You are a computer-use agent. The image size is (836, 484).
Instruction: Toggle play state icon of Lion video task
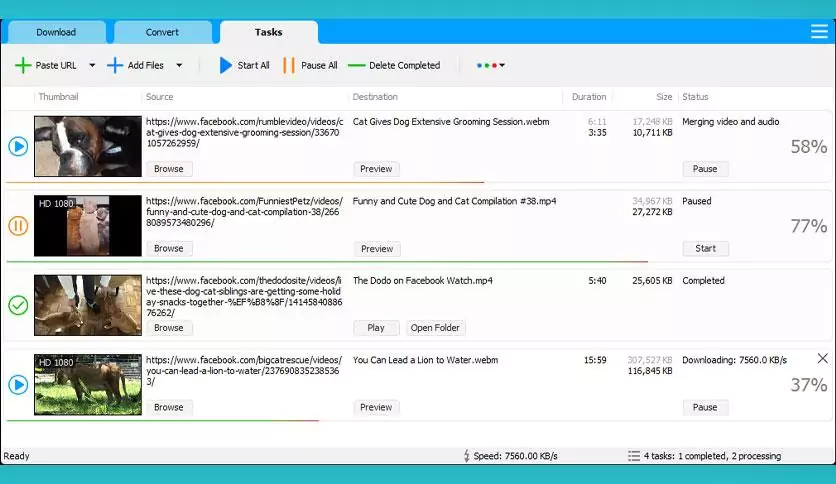pos(18,384)
